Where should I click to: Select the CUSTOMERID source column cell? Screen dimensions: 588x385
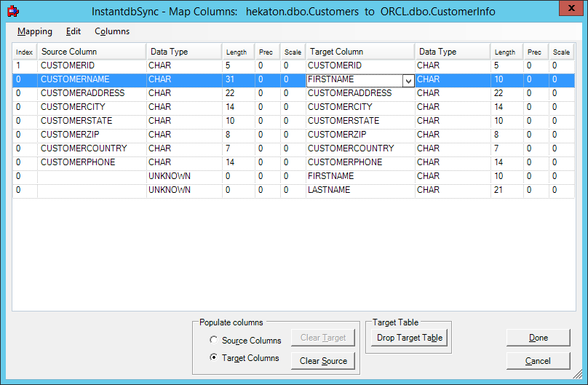[x=92, y=66]
